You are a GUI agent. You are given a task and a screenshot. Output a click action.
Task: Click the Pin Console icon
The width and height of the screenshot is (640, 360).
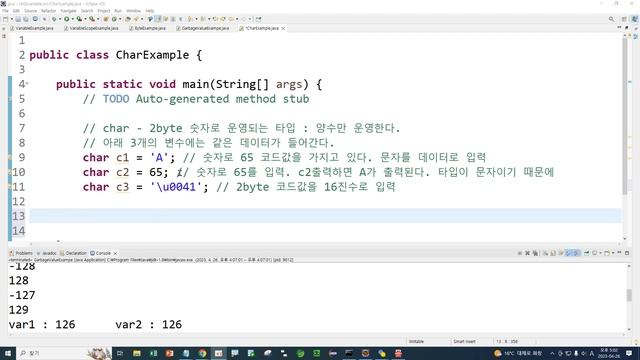click(x=587, y=253)
